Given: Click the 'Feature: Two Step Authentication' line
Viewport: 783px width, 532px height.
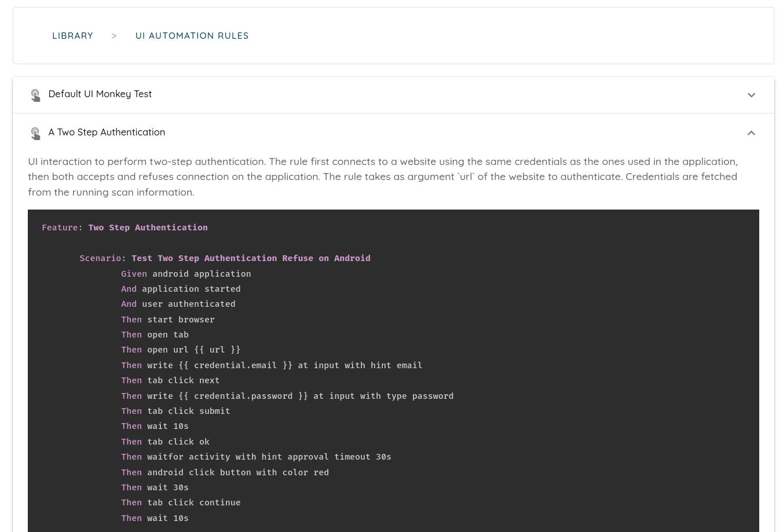Looking at the screenshot, I should [125, 228].
